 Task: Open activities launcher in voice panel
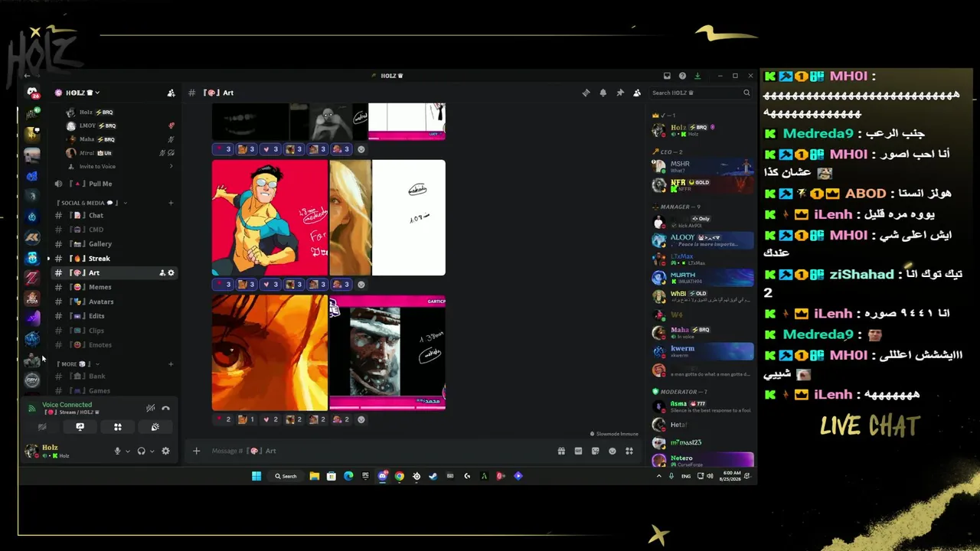coord(118,427)
